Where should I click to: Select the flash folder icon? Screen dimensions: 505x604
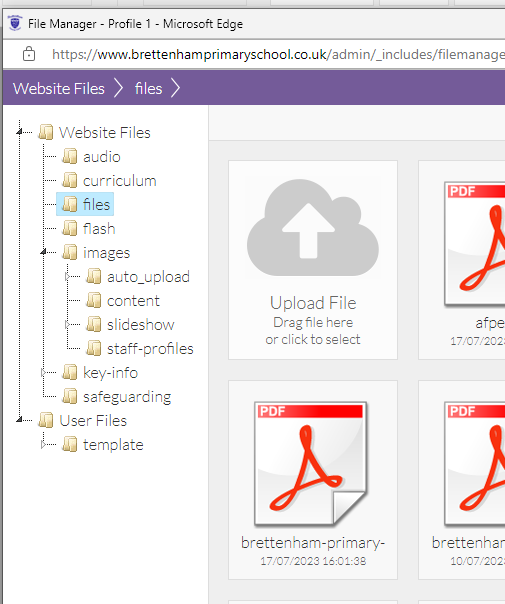[x=70, y=228]
